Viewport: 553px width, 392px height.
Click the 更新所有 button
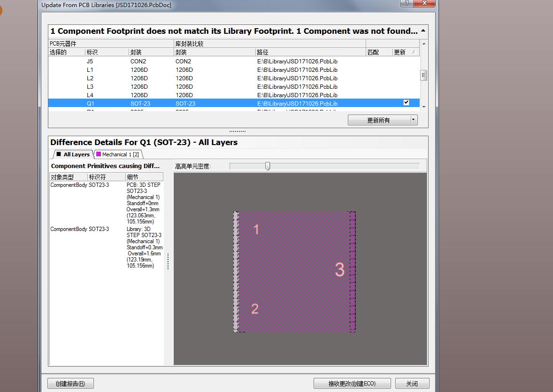[x=379, y=120]
